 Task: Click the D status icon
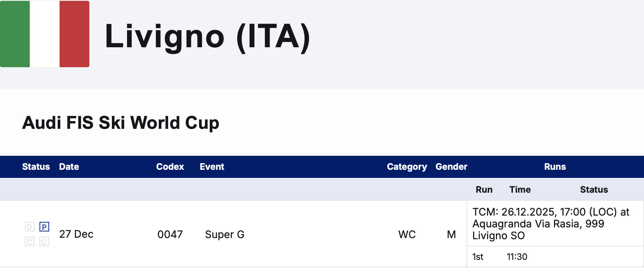[x=30, y=227]
